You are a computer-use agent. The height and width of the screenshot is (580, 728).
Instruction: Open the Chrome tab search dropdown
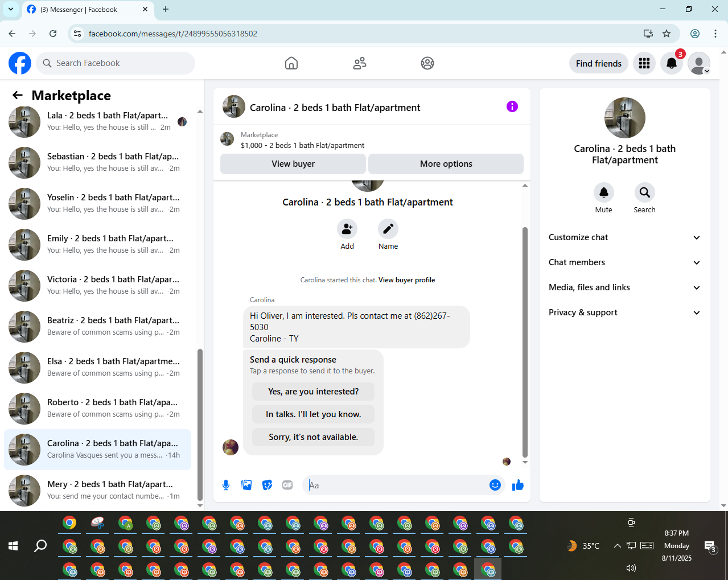pos(11,9)
